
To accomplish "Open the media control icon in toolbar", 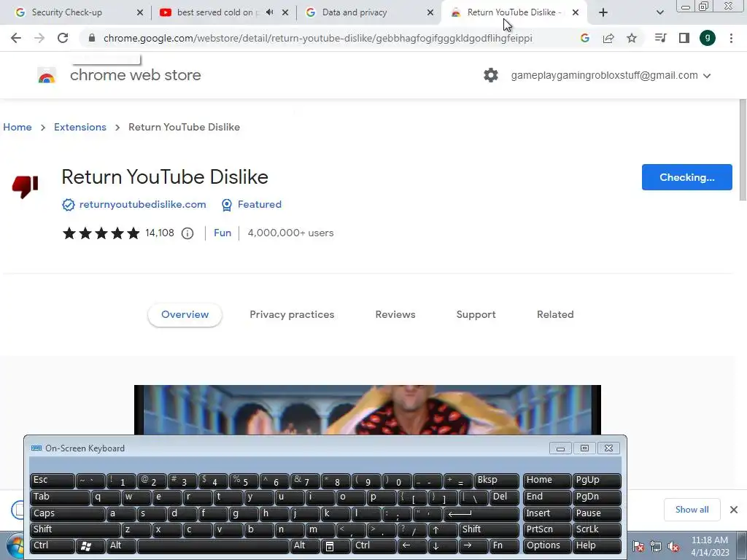I will [661, 38].
